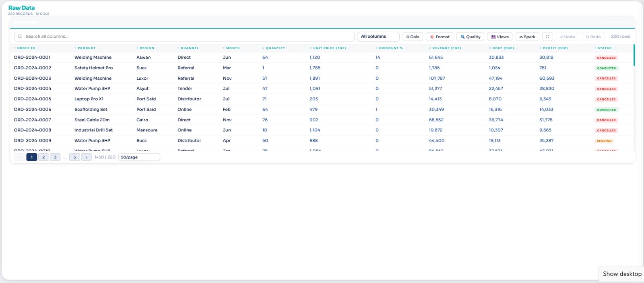The width and height of the screenshot is (644, 283).
Task: Click Industrial Drill Set product cell
Action: pyautogui.click(x=93, y=130)
